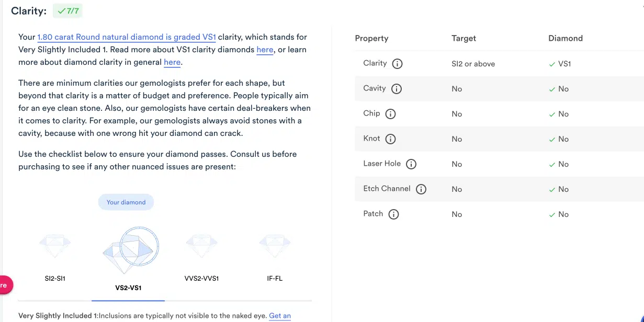This screenshot has width=644, height=322.
Task: Click the 'Get an' link at bottom
Action: tap(279, 316)
